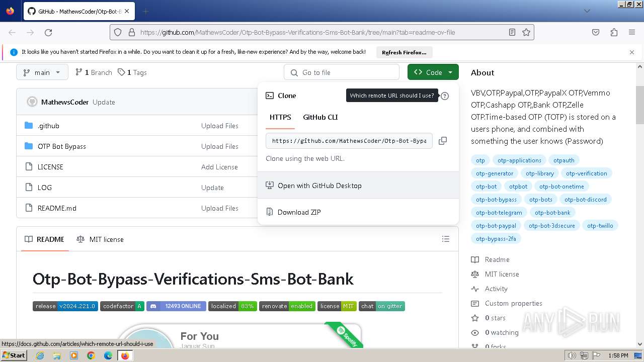The image size is (644, 362).
Task: Select the HTTPS clone tab
Action: [x=280, y=117]
